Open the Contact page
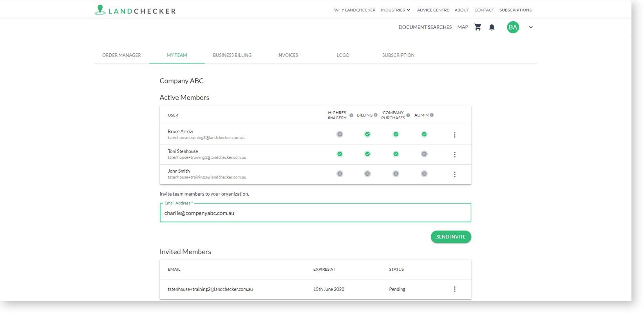Screen dimensions: 644x313 click(x=484, y=10)
